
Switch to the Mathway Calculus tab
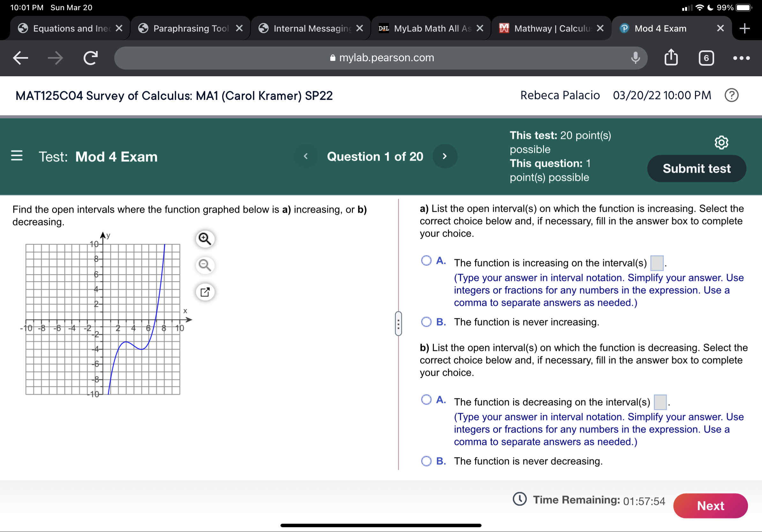(551, 28)
